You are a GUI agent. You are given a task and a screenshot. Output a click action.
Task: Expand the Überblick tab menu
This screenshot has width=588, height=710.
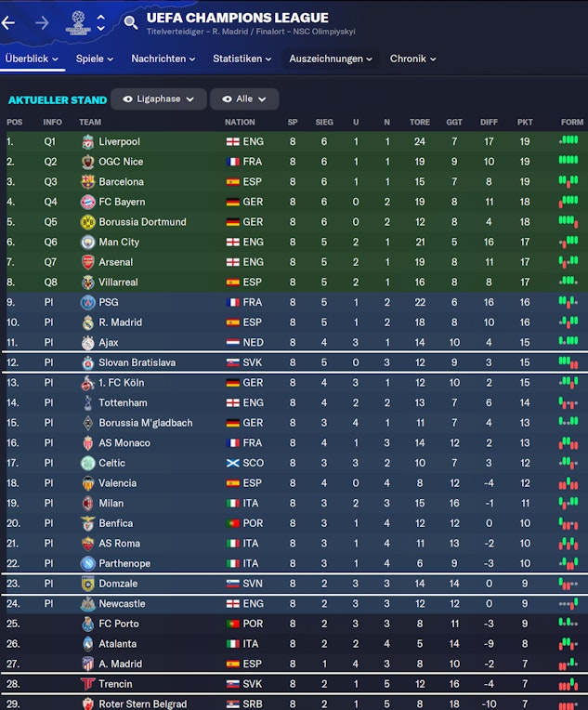point(31,59)
